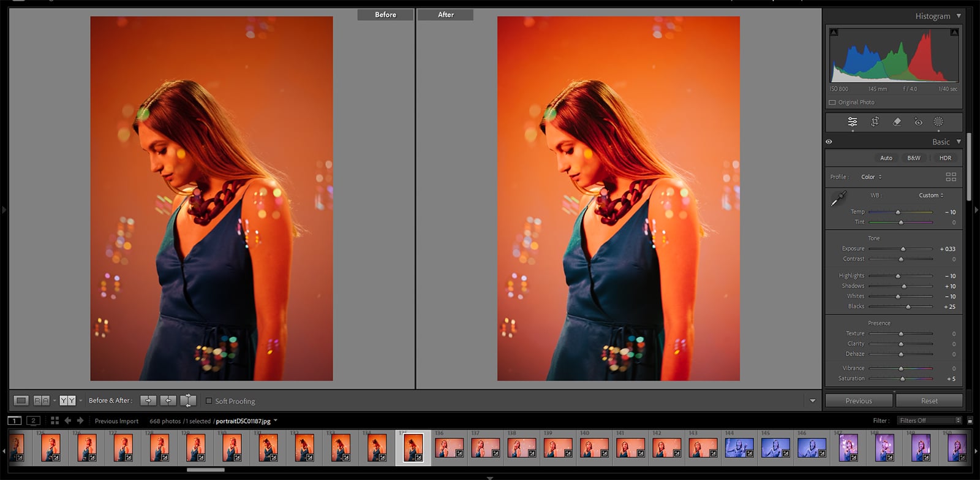Open the profile browser grid icon
980x480 pixels.
point(951,177)
